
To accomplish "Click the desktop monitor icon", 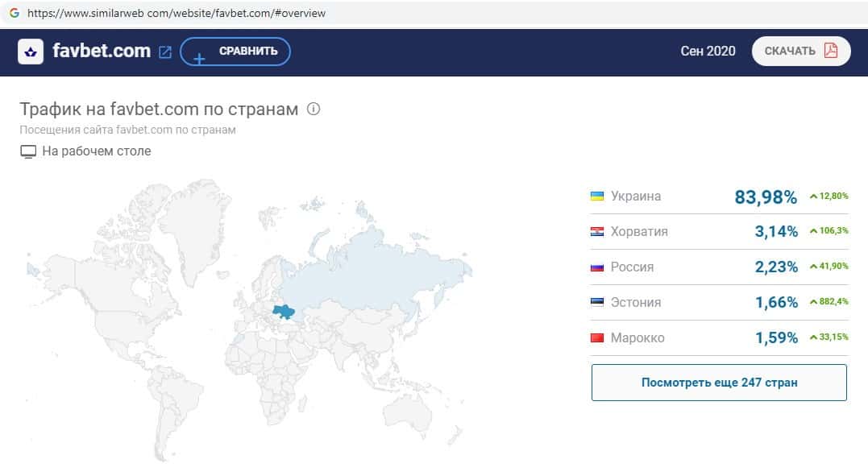I will point(28,151).
